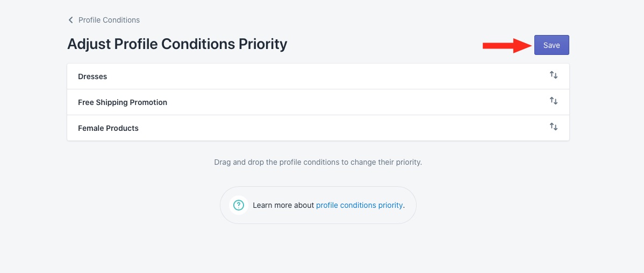Select the Female Products label
This screenshot has height=273, width=644.
(x=108, y=128)
